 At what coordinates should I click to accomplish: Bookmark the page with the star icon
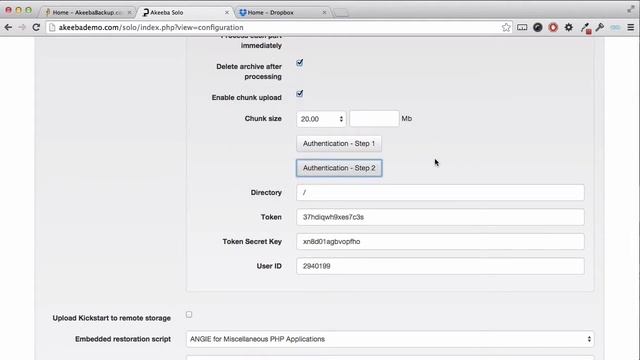pyautogui.click(x=506, y=27)
